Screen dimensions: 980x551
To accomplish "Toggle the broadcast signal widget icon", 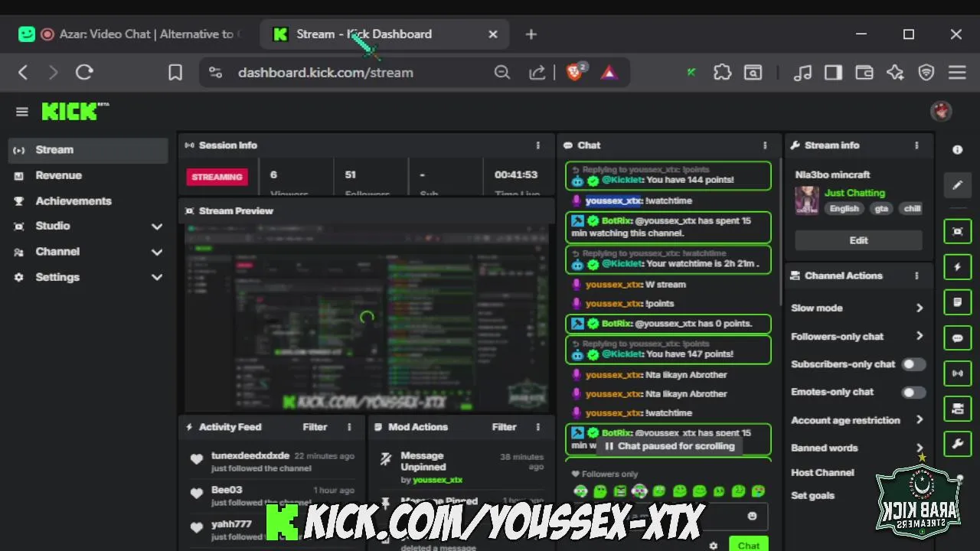I will coord(957,373).
